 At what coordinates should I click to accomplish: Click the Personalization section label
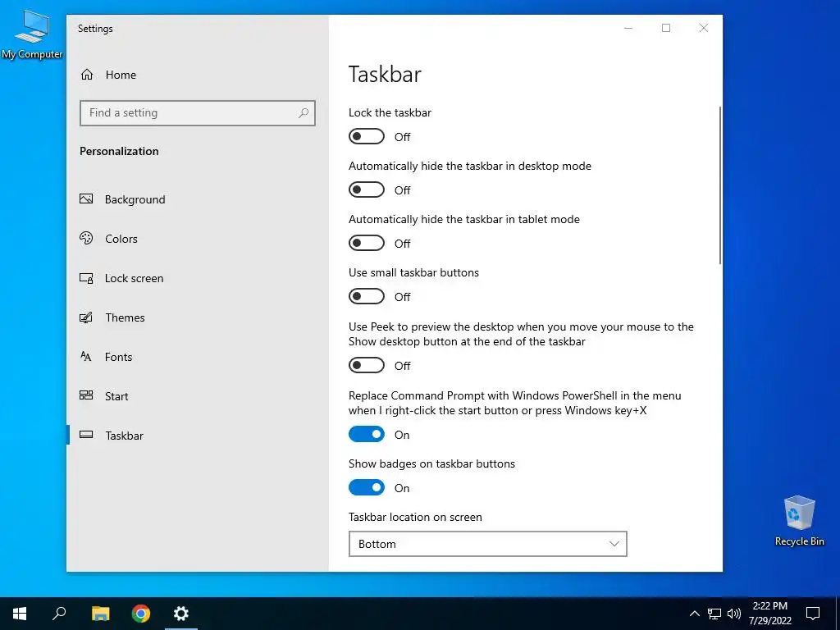coord(119,151)
